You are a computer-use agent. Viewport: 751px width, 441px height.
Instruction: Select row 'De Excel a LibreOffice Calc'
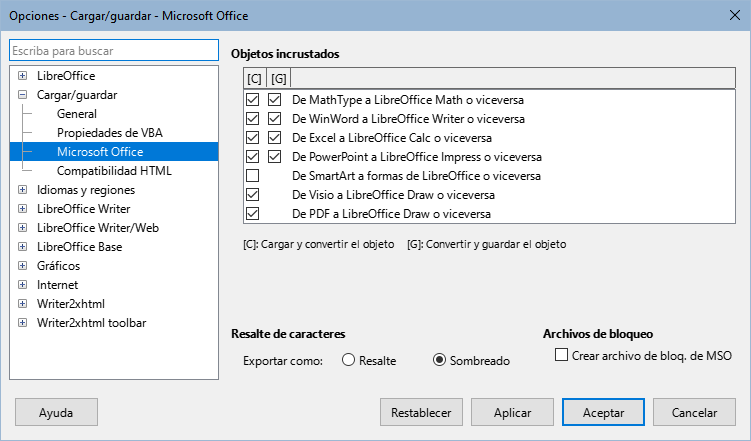pyautogui.click(x=489, y=138)
